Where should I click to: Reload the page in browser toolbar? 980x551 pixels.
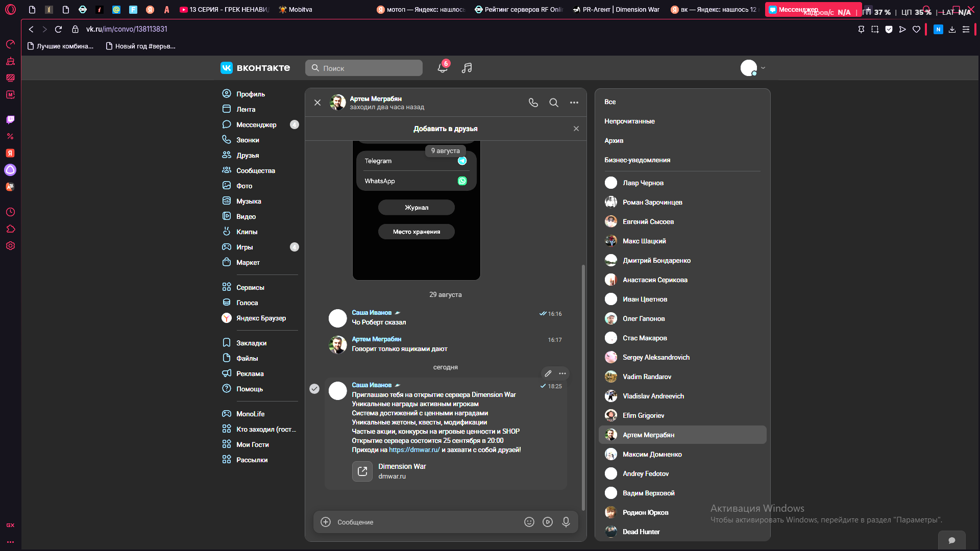coord(58,29)
